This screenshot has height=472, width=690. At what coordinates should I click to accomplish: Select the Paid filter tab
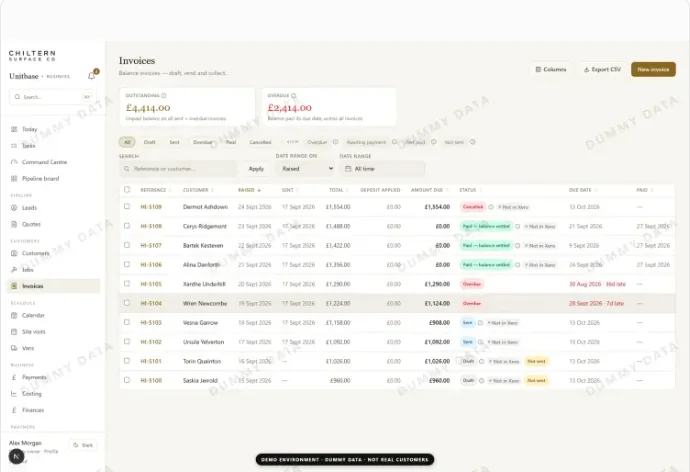click(231, 142)
